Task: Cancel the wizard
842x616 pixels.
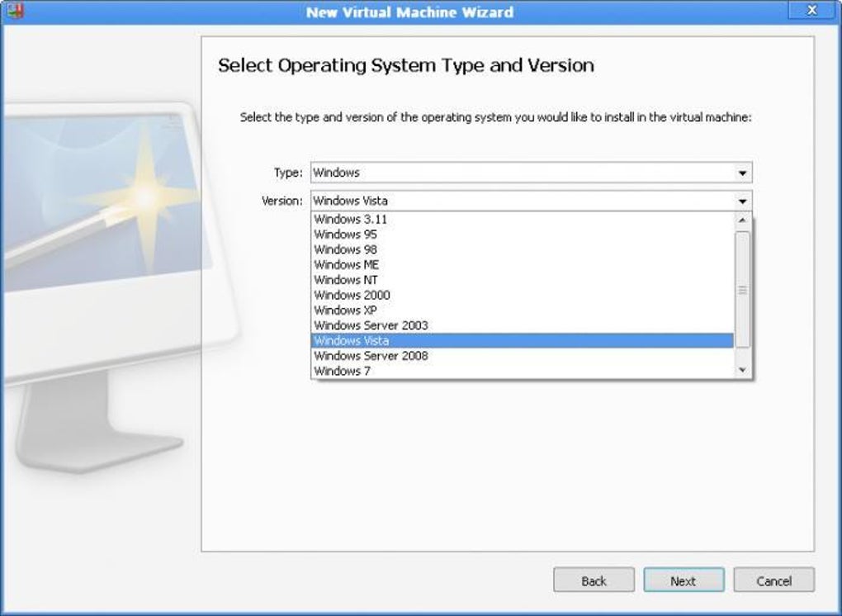Action: coord(773,580)
